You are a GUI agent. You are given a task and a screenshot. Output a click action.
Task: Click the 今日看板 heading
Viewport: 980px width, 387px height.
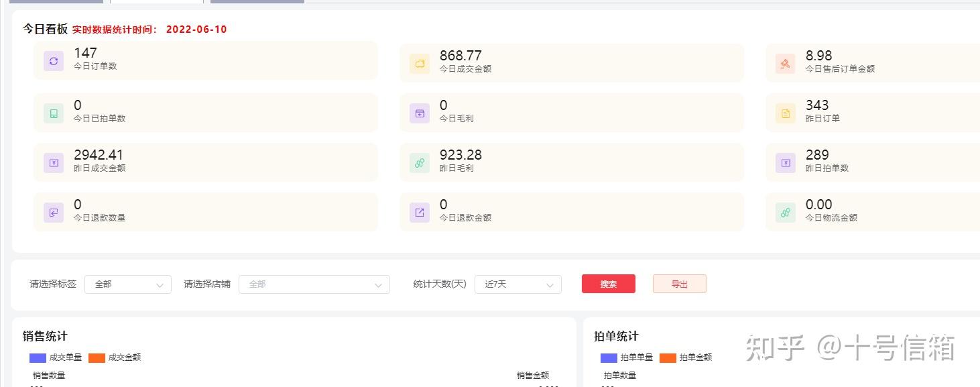pyautogui.click(x=46, y=29)
